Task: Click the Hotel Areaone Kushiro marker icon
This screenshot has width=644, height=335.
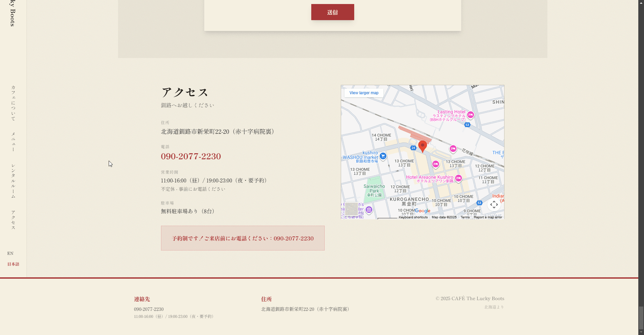Action: pos(459,178)
